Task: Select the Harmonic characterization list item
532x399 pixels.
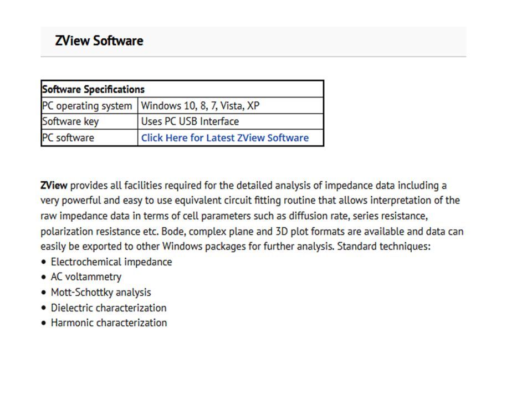Action: (x=109, y=323)
